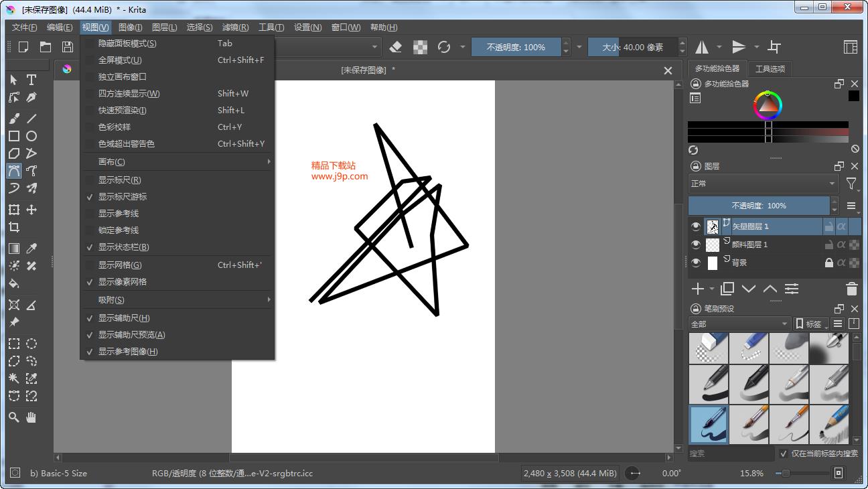Viewport: 868px width, 489px height.
Task: Adjust layer 不透明度 100% slider
Action: click(758, 206)
